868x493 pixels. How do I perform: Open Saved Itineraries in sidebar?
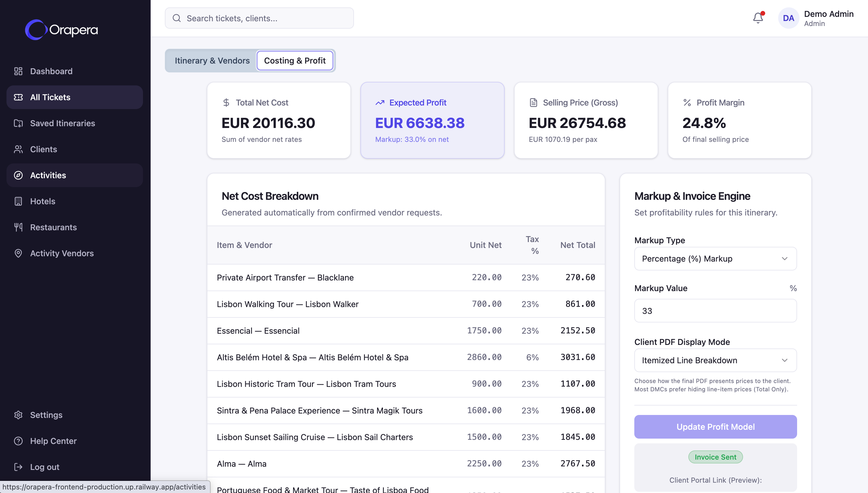[74, 123]
